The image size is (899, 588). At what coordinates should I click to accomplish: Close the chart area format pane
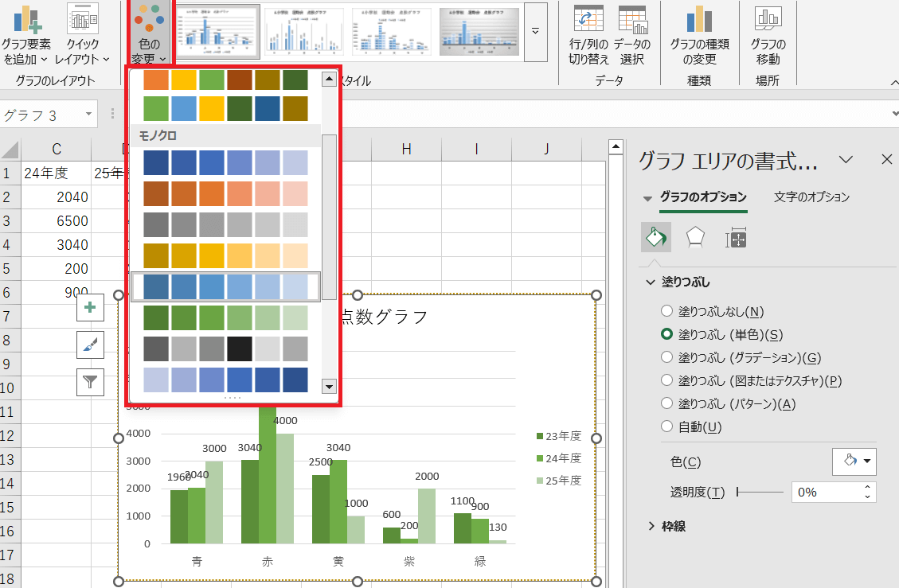tap(886, 159)
